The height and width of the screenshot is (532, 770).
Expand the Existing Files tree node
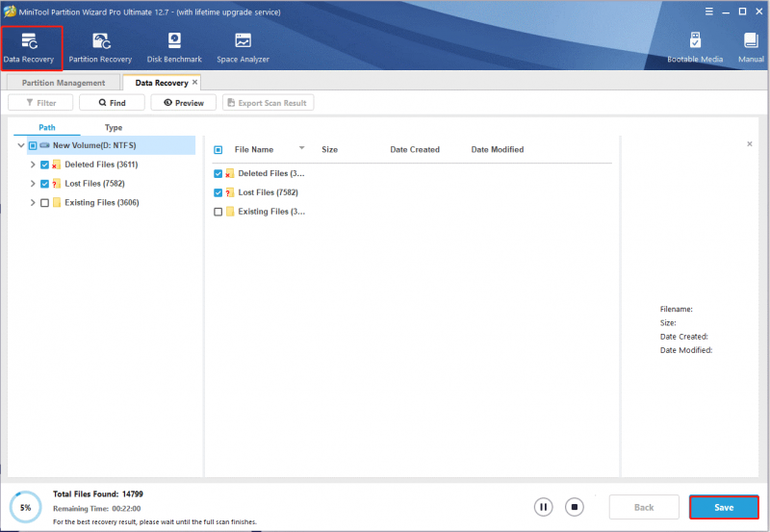[33, 202]
